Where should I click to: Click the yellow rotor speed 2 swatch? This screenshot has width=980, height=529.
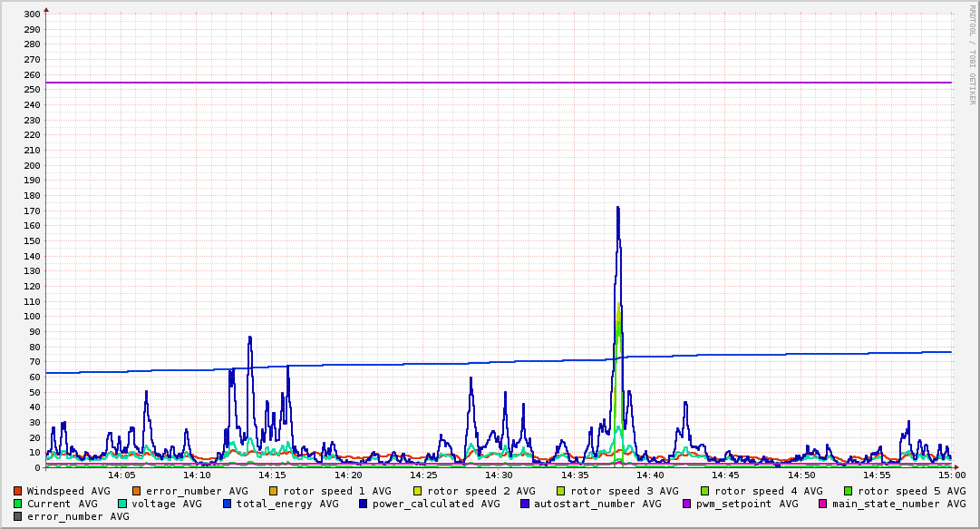418,491
